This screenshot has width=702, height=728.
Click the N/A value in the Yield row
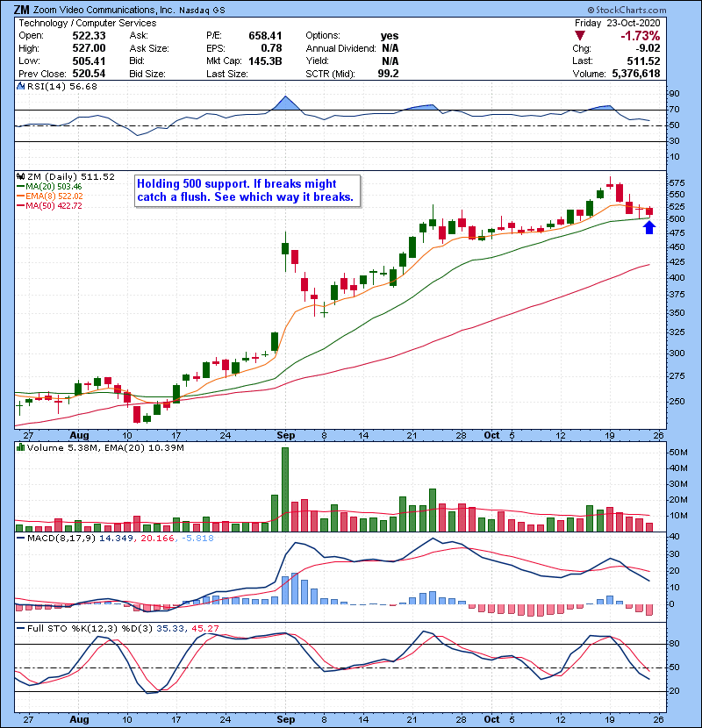pos(390,61)
